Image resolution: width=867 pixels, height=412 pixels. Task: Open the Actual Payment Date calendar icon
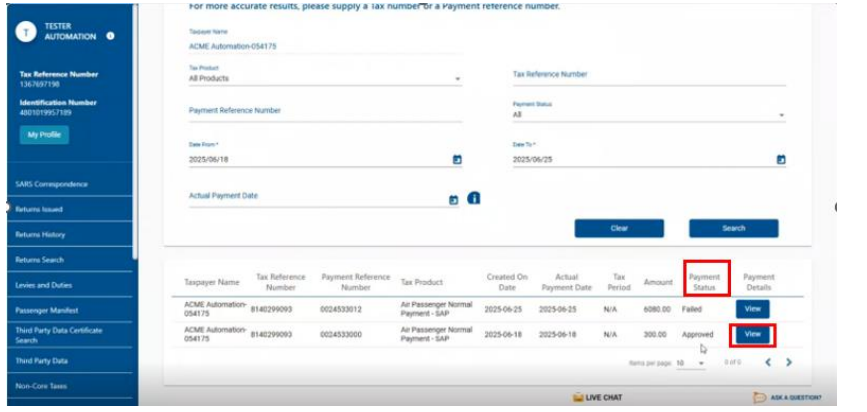(453, 200)
